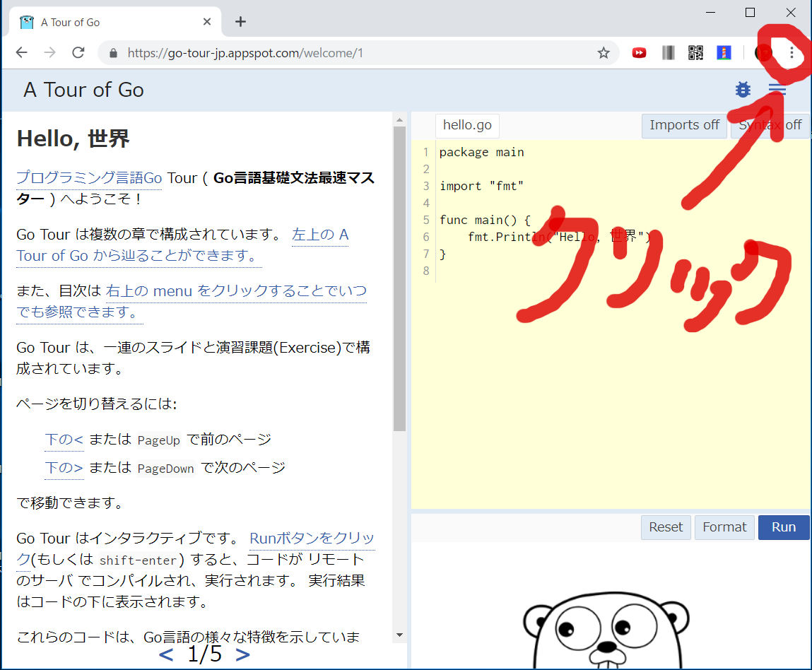This screenshot has width=812, height=670.
Task: Click the '1/5' page counter
Action: [204, 654]
